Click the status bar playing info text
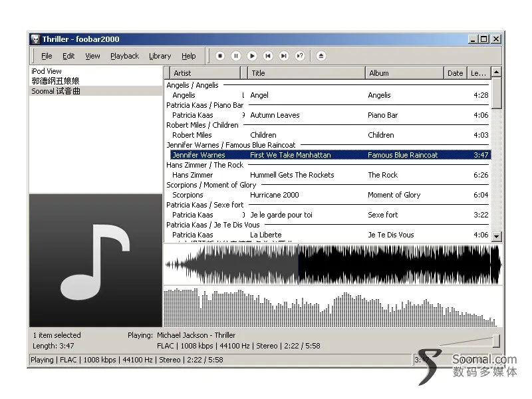532x399 pixels. click(127, 360)
